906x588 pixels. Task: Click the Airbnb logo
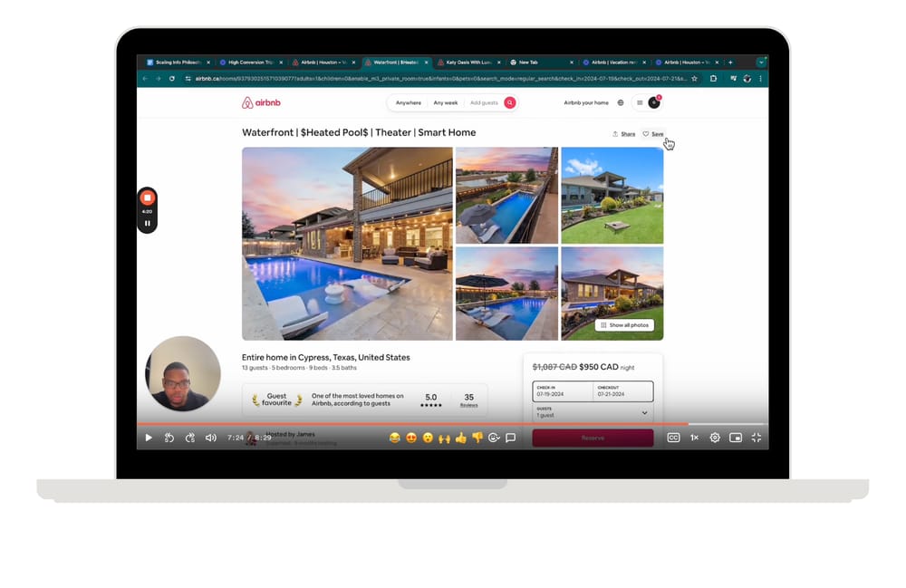click(261, 102)
